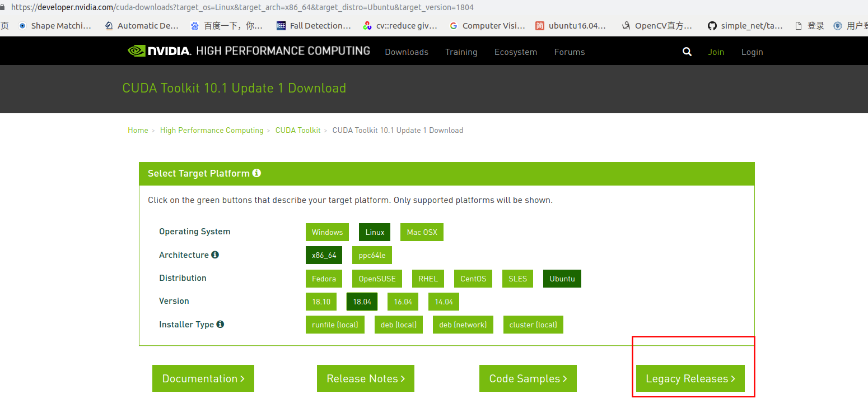
Task: Pick cluster (local) installer type
Action: tap(533, 325)
